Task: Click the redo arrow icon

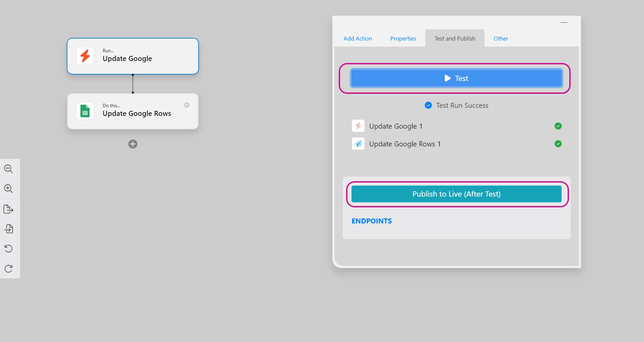Action: click(x=8, y=269)
